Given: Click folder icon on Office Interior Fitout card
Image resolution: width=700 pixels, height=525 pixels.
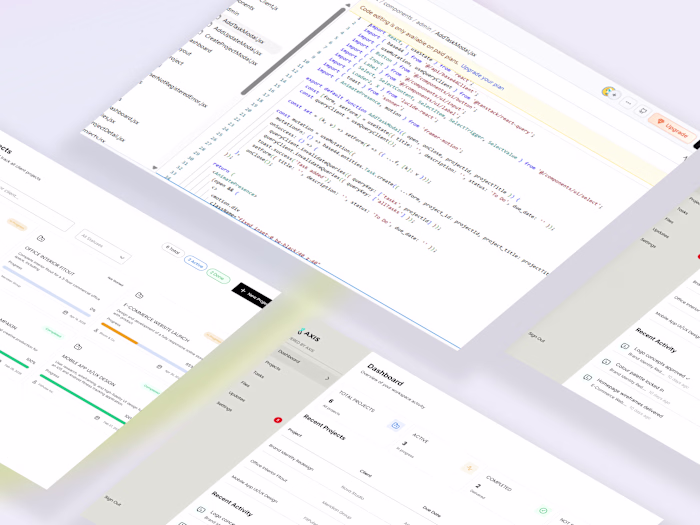Looking at the screenshot, I should 41,238.
